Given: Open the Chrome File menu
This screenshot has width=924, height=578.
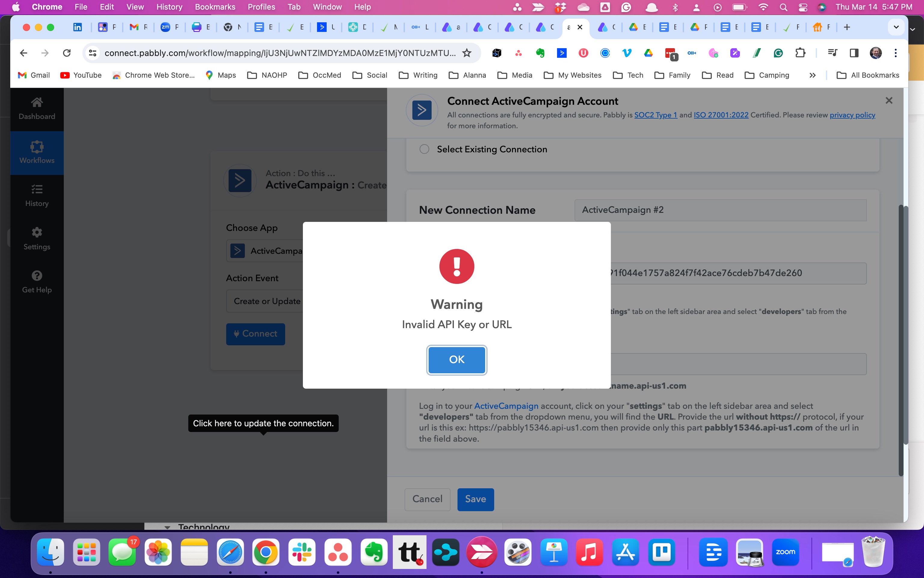Looking at the screenshot, I should [x=81, y=7].
